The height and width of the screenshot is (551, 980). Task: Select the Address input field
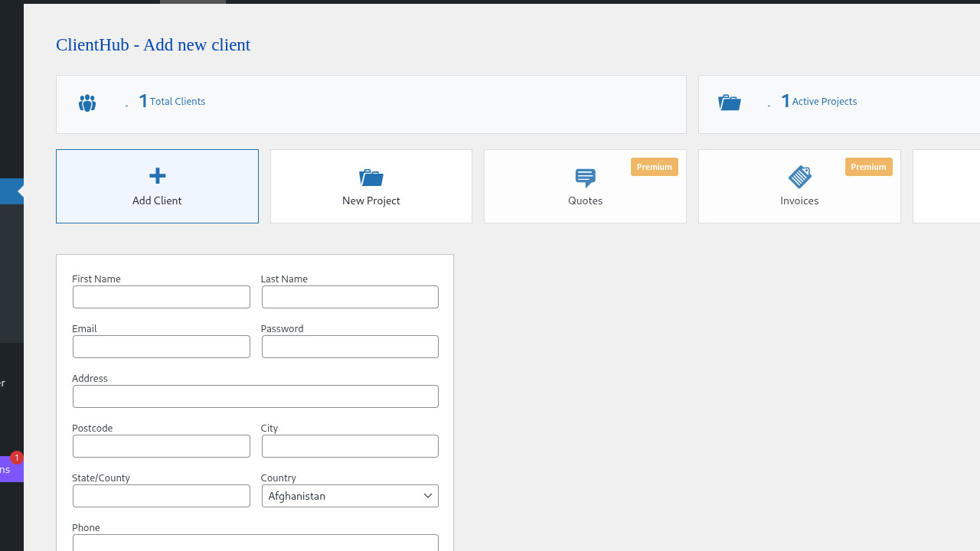(256, 396)
